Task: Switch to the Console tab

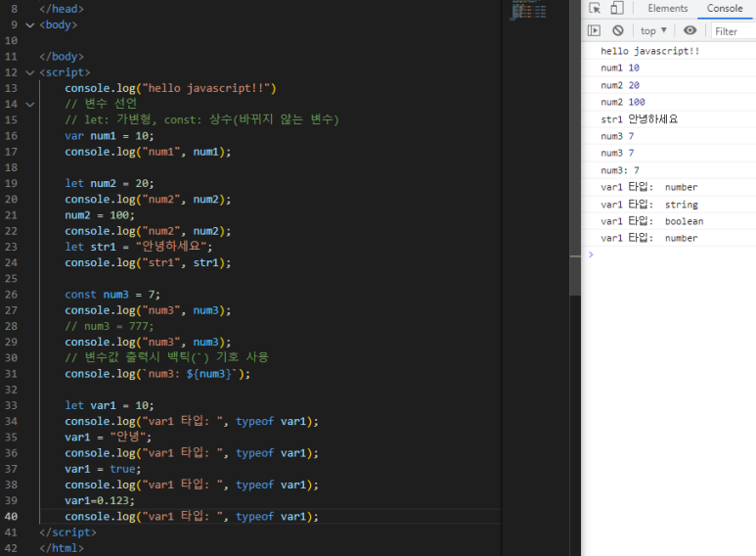Action: [724, 8]
